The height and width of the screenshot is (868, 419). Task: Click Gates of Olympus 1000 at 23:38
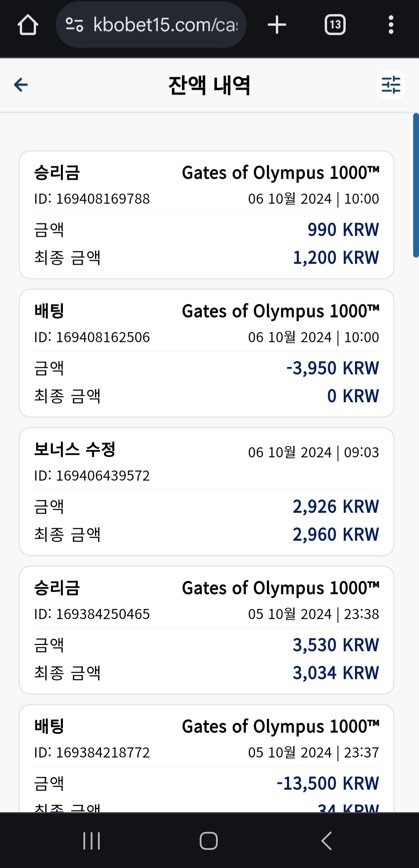(280, 588)
